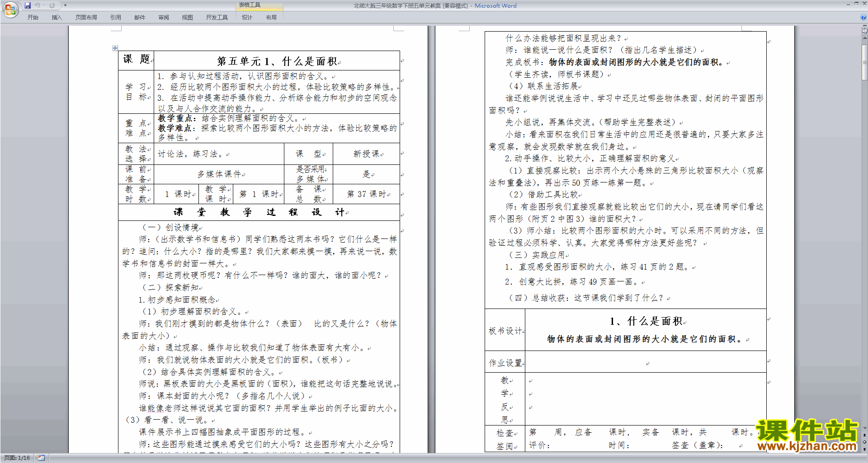Open the 开始 ribbon tab

(33, 17)
